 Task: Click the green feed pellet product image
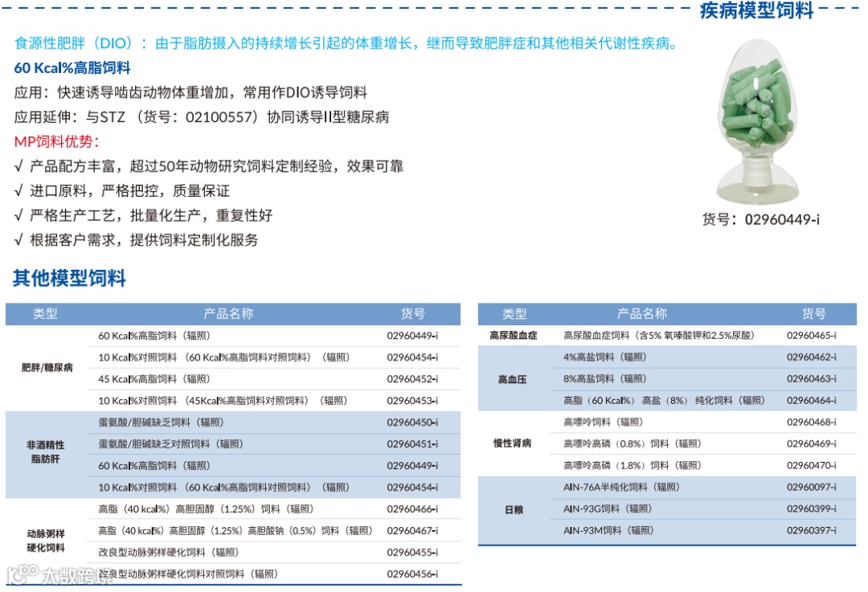pos(758,122)
